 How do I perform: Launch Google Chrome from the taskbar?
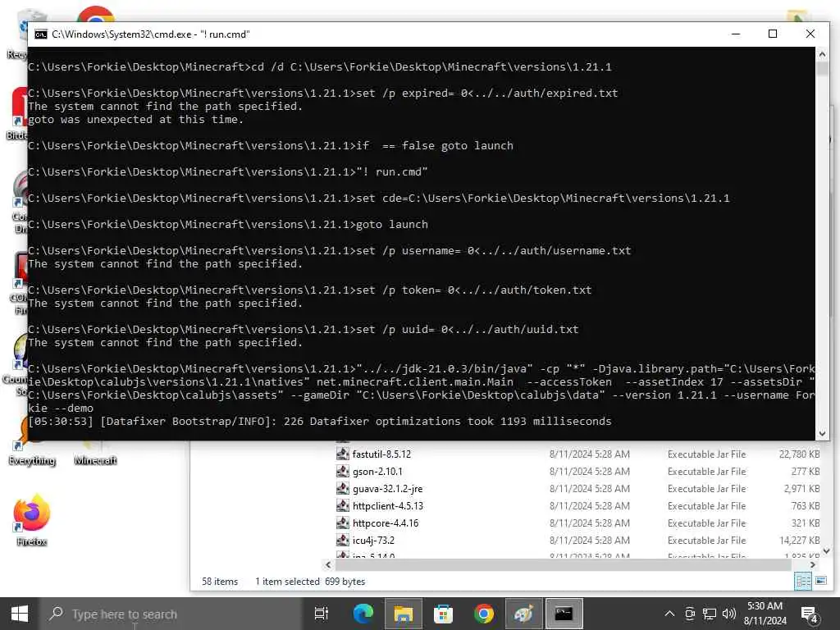tap(483, 614)
